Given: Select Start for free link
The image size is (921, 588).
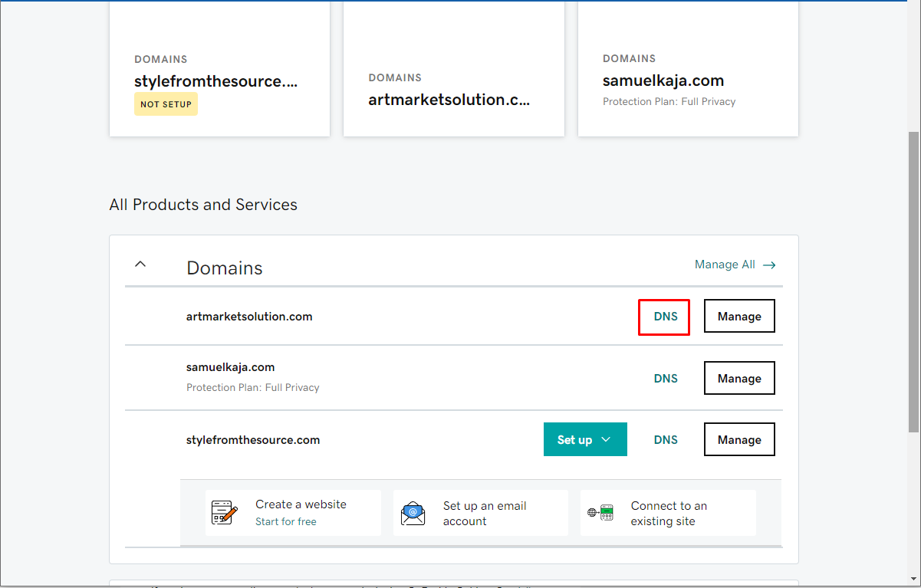Looking at the screenshot, I should [286, 521].
